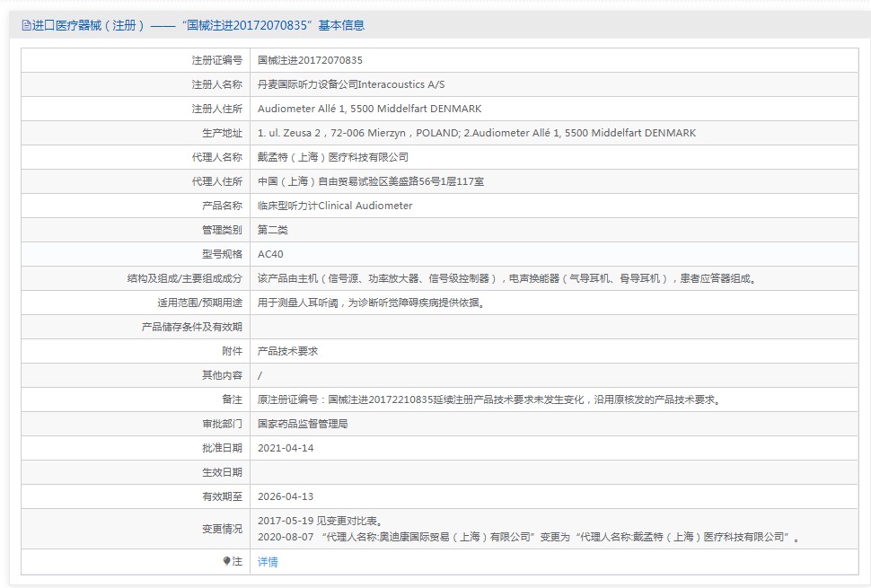Click the agent name 戴孟特（上海）医疗科技有限公司
This screenshot has width=871, height=588.
point(332,157)
